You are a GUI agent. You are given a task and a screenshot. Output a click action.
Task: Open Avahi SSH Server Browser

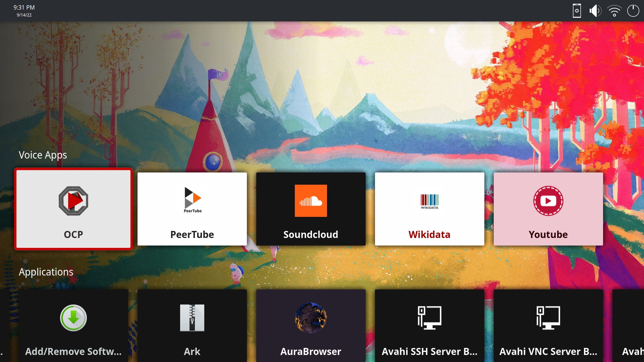click(x=429, y=325)
